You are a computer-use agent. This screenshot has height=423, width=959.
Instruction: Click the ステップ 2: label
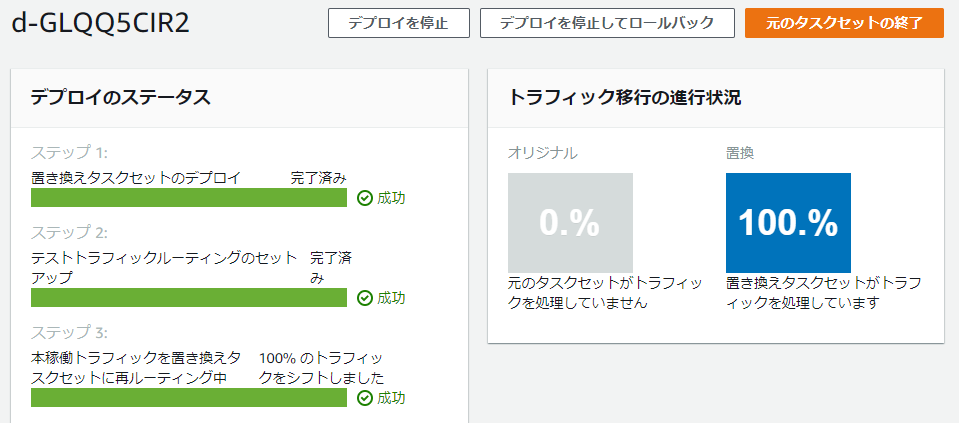(x=70, y=233)
